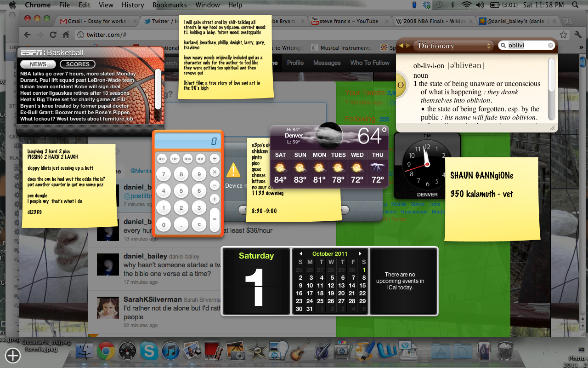588x368 pixels.
Task: Clear the Dictionary search text
Action: [550, 46]
